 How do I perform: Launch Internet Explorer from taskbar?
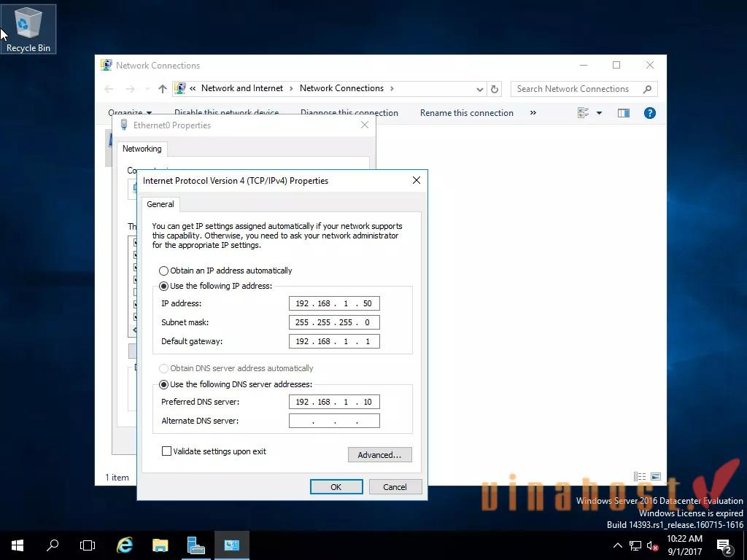(x=124, y=545)
